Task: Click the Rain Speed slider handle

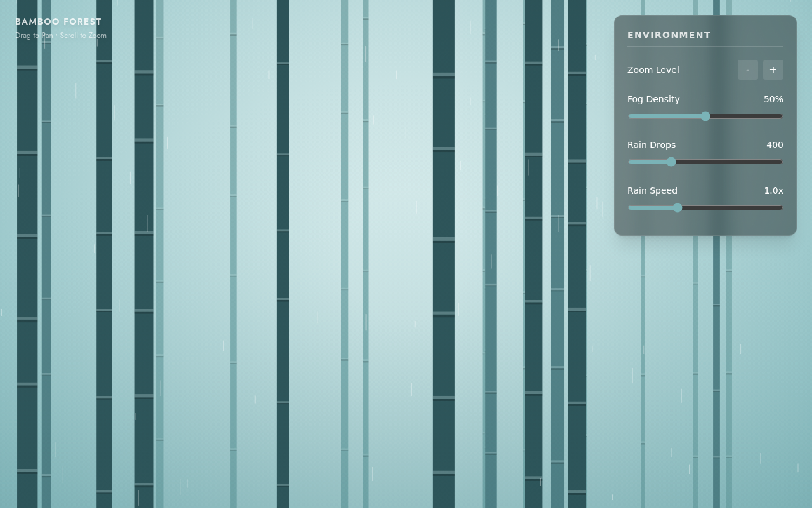Action: [x=678, y=208]
